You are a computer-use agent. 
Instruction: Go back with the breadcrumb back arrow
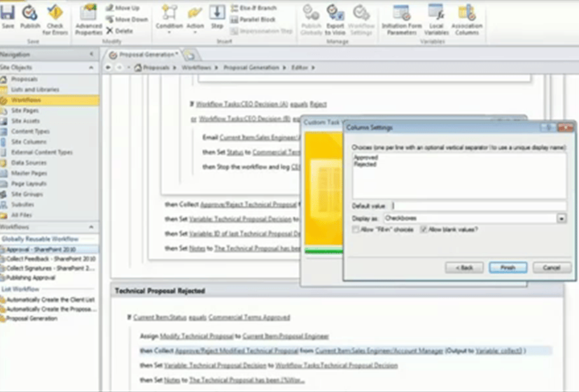[109, 67]
